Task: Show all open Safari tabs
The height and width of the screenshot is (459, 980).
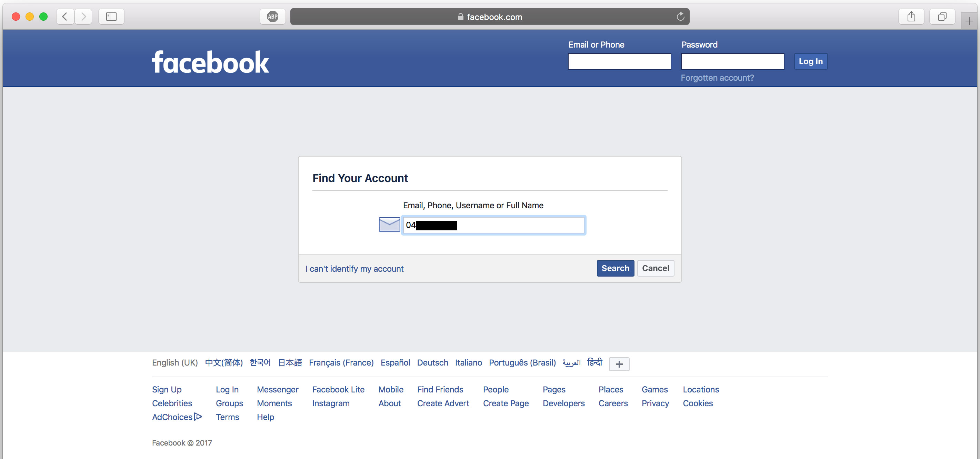Action: [942, 16]
